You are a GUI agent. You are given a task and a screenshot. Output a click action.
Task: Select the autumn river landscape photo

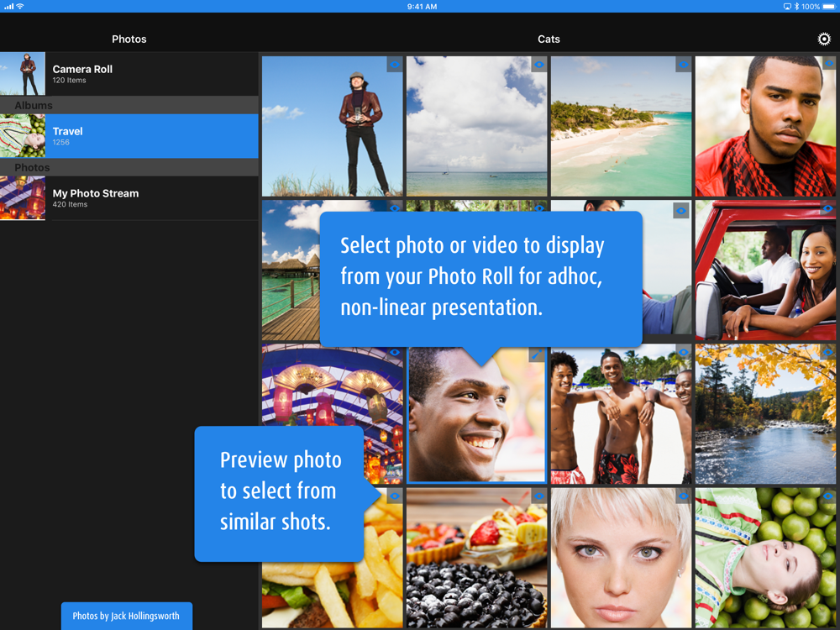765,415
